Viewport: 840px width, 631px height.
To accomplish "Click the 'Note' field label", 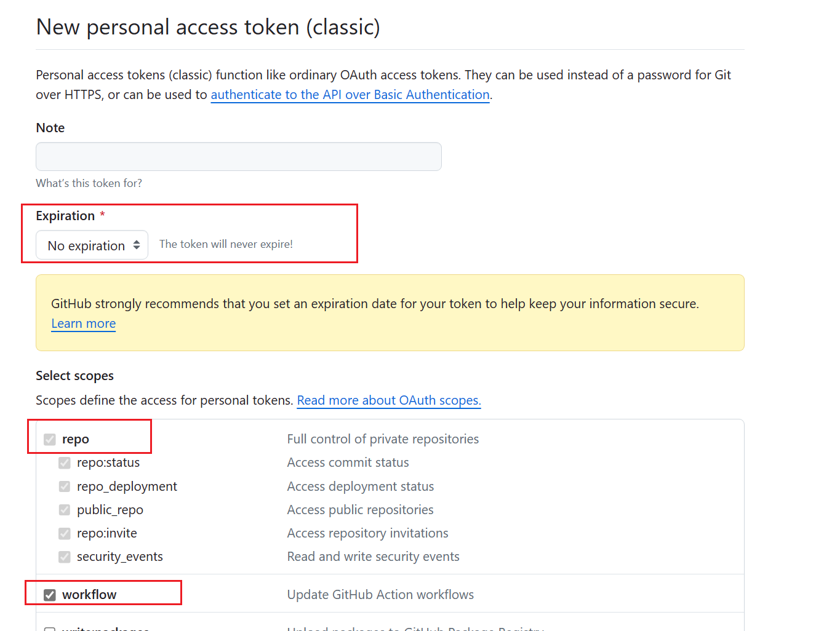I will pyautogui.click(x=50, y=128).
